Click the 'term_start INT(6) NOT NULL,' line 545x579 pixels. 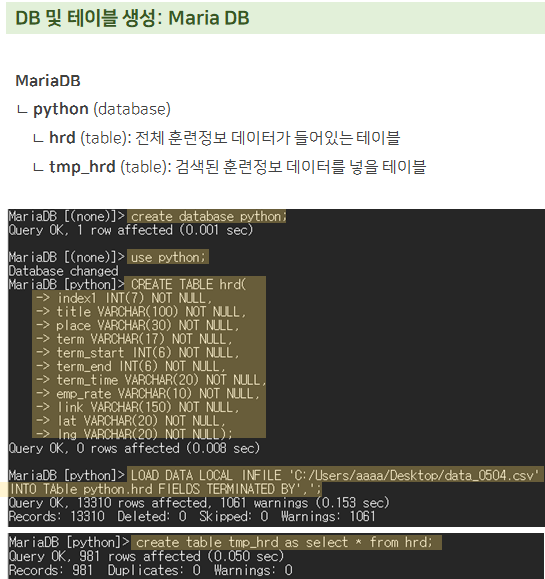[148, 353]
